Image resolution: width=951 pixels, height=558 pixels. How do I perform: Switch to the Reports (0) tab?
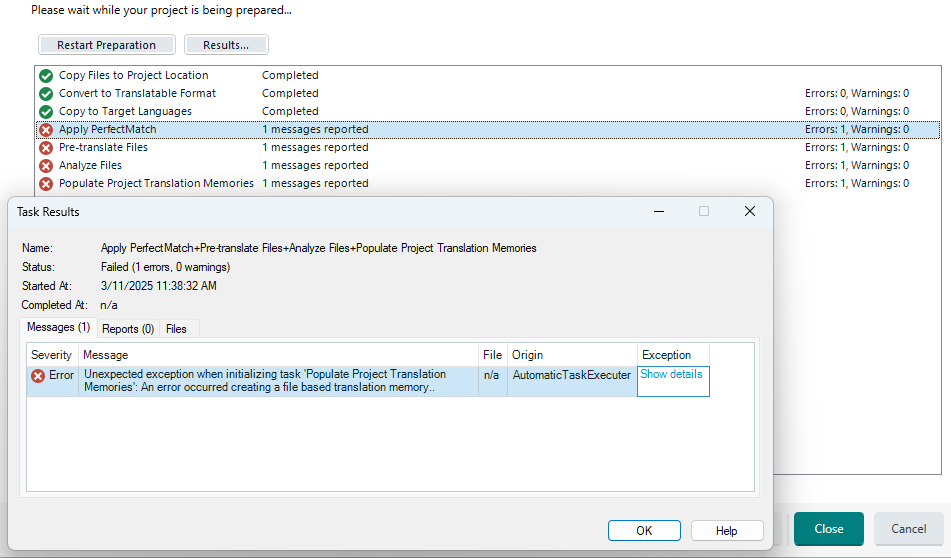click(128, 329)
